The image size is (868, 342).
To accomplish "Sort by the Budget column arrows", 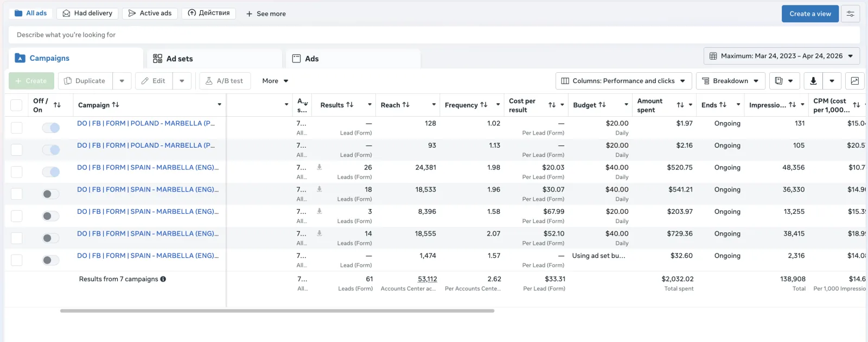I will pyautogui.click(x=602, y=105).
